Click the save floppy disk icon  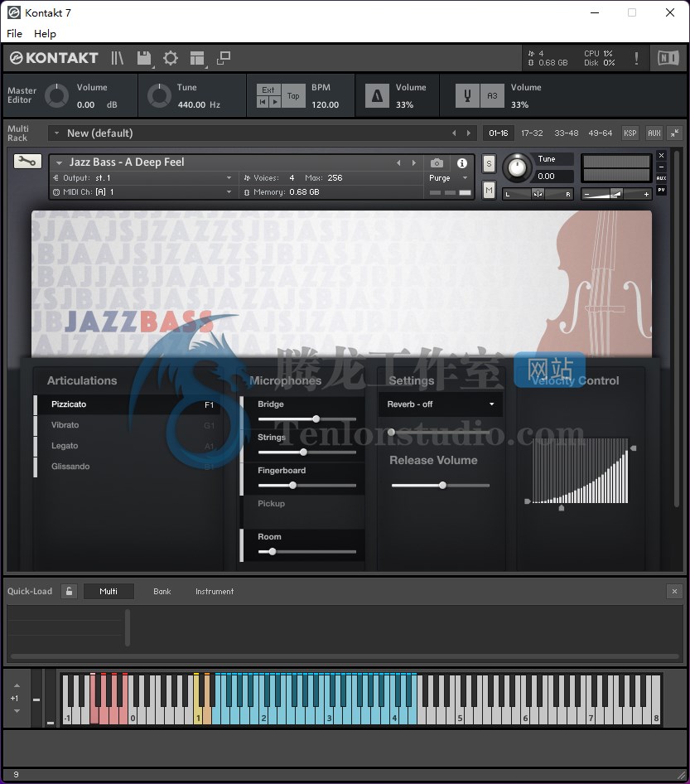point(144,58)
